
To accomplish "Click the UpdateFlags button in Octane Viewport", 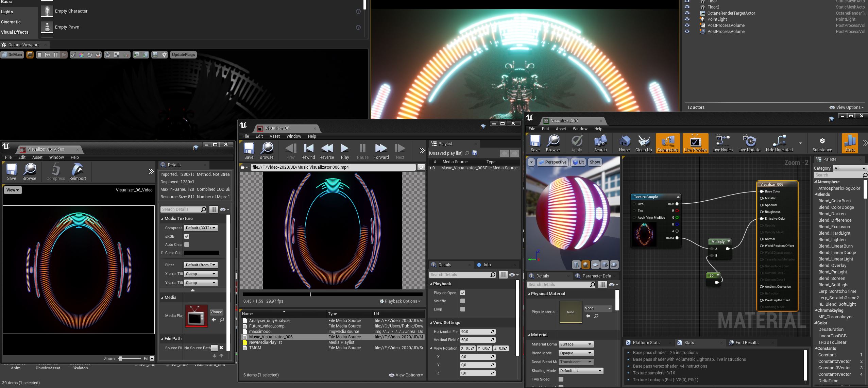I will point(183,55).
